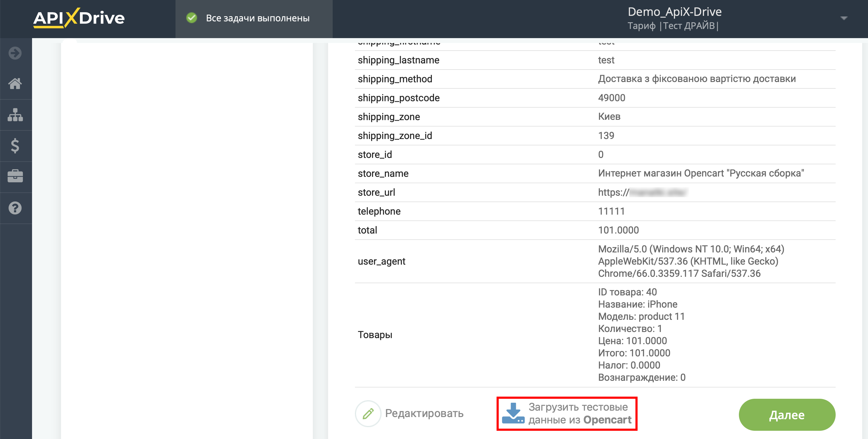This screenshot has height=439, width=868.
Task: Select the Налог: 0.0000 line
Action: point(629,365)
